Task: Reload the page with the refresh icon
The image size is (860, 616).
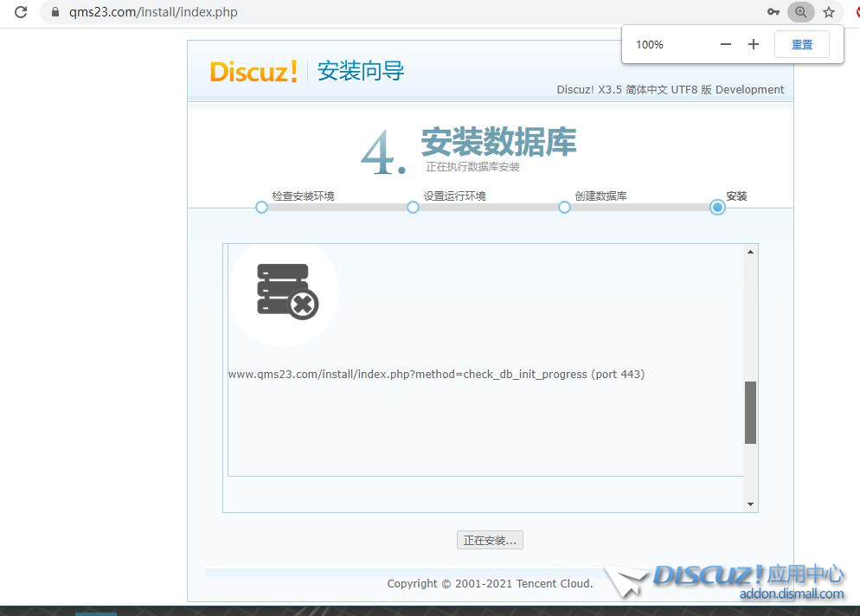Action: click(21, 12)
